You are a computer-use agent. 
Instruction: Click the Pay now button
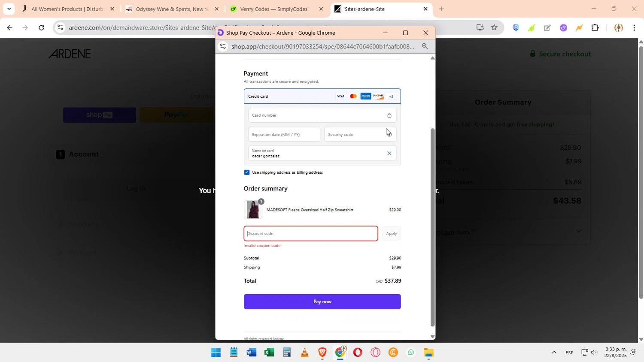pos(322,302)
